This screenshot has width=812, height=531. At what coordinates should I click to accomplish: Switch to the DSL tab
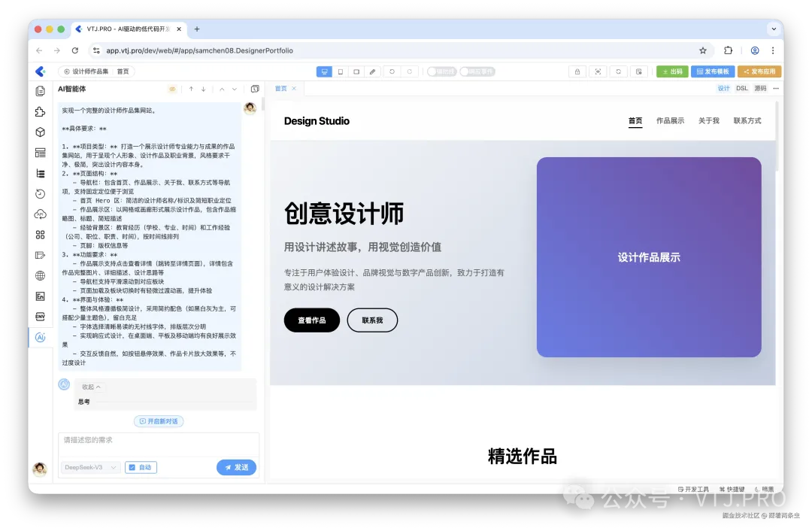[741, 88]
